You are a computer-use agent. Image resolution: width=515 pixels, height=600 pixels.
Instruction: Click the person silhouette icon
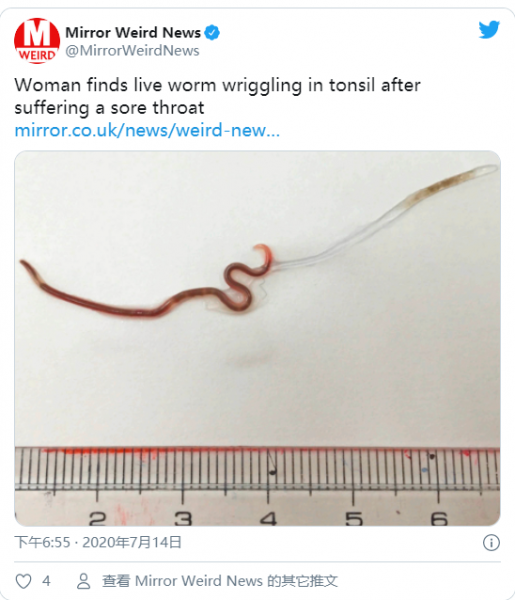(83, 581)
